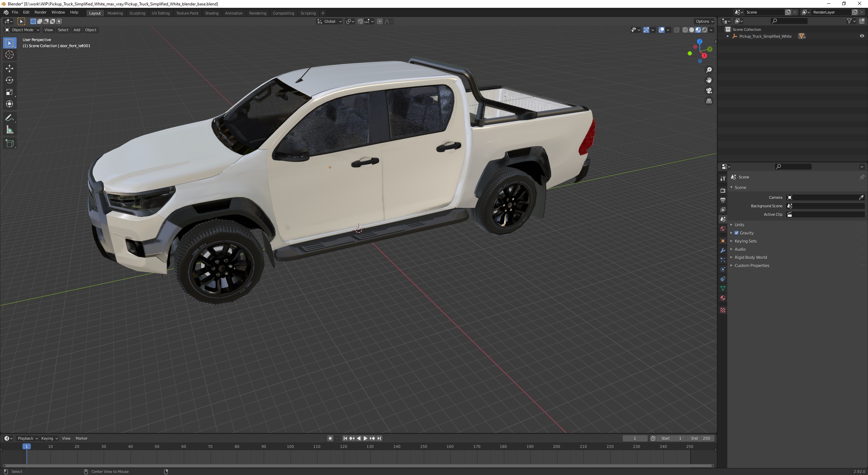Image resolution: width=868 pixels, height=475 pixels.
Task: Toggle perspective/orthographic grid icon
Action: coord(709,101)
